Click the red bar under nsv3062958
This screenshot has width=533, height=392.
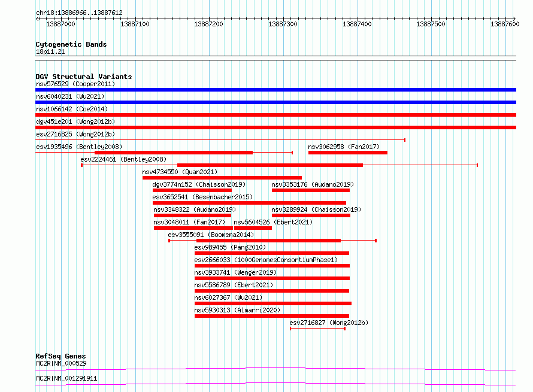[x=348, y=153]
